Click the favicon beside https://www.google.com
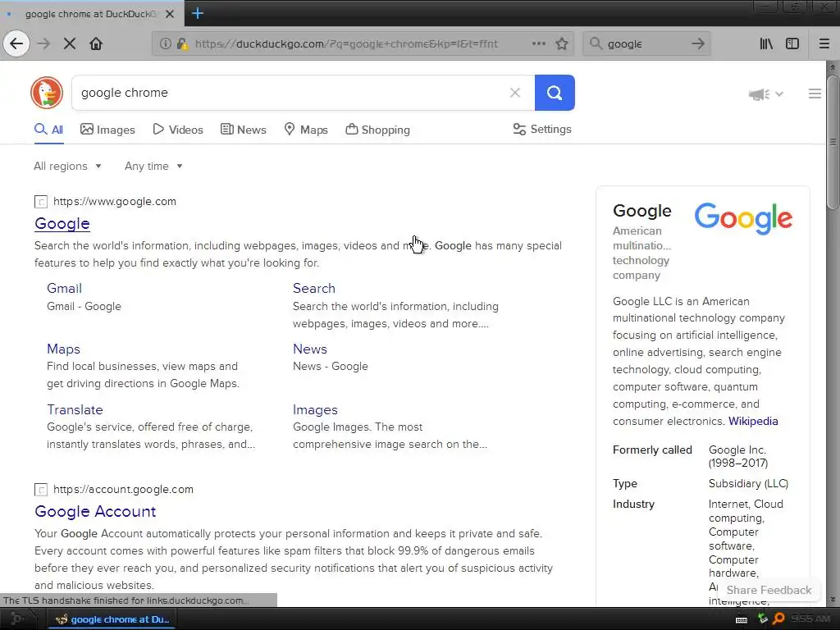This screenshot has width=840, height=630. (x=41, y=202)
